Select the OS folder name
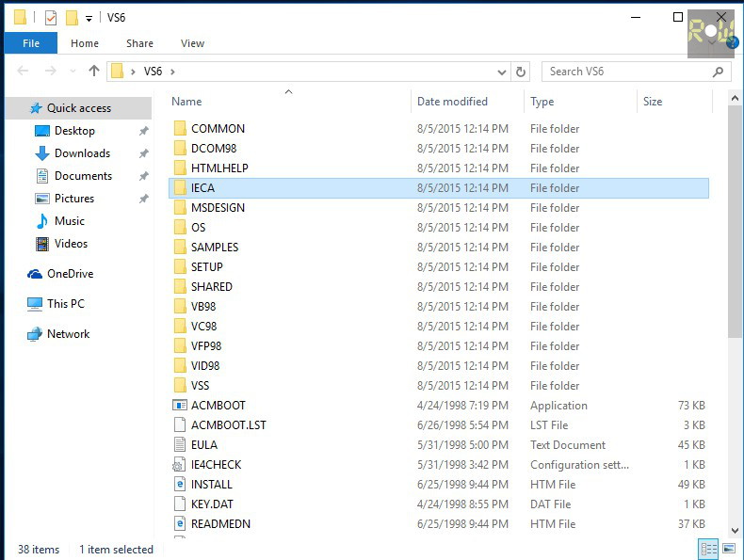Image resolution: width=744 pixels, height=560 pixels. pos(199,228)
